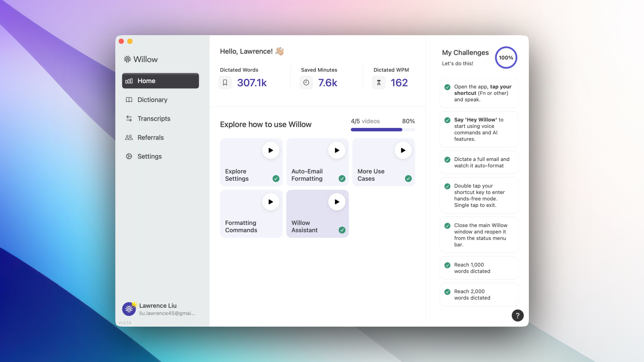Click the 'Explore how to use Willow' heading
The width and height of the screenshot is (644, 362).
pos(265,125)
